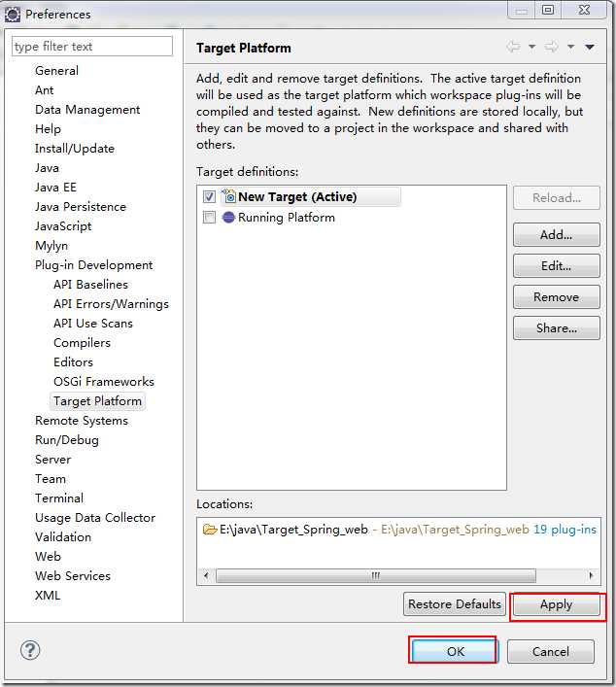Screen dimensions: 616x687
Task: Click the Apply button
Action: [557, 604]
